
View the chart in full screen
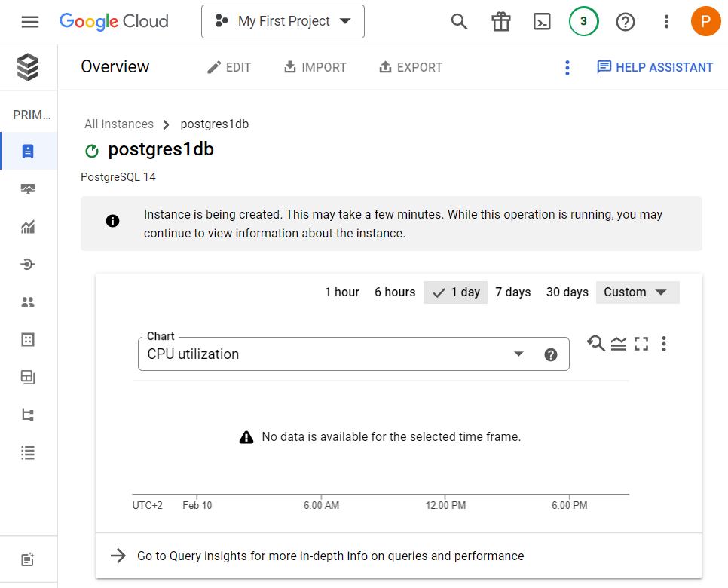pyautogui.click(x=641, y=344)
